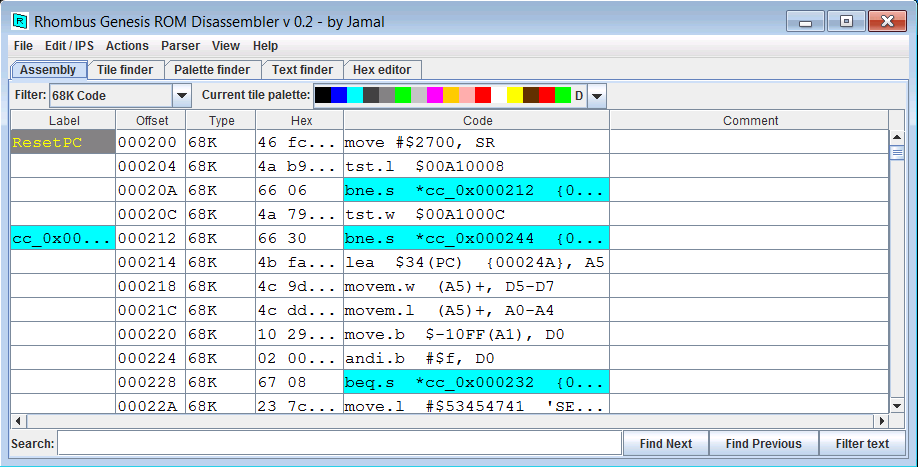Select the 'beq.s *cc_0x000232' code cell
Image resolution: width=919 pixels, height=467 pixels.
pos(477,383)
